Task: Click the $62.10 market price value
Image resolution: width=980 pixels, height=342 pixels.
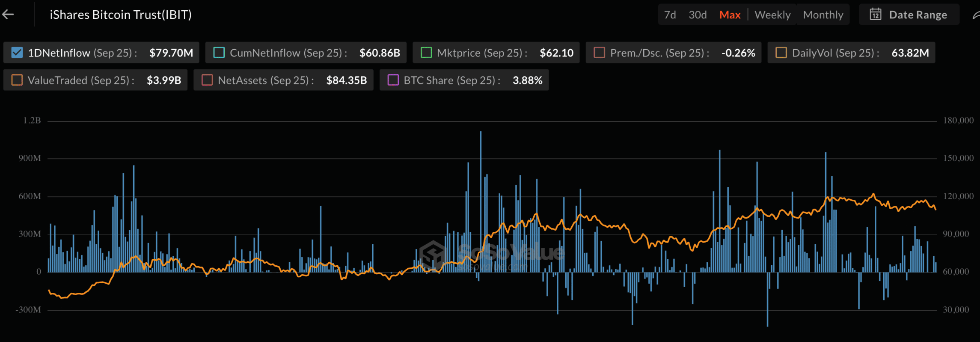Action: pyautogui.click(x=556, y=53)
